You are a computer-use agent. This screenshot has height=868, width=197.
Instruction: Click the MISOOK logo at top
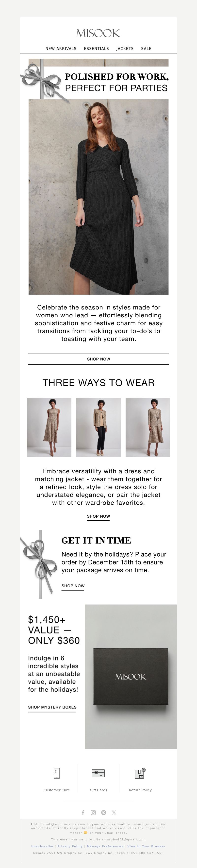pos(98,33)
